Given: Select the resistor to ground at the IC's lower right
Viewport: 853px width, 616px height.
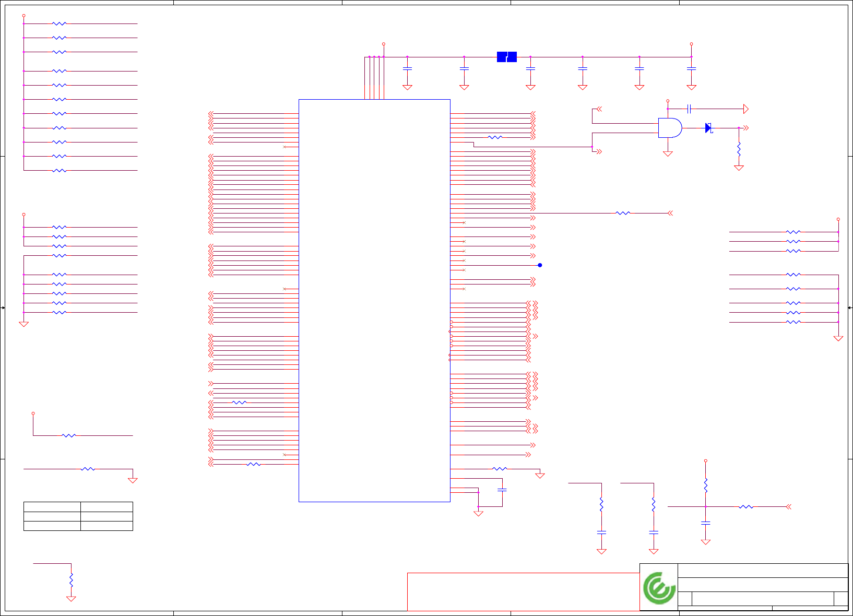Looking at the screenshot, I should pos(500,469).
